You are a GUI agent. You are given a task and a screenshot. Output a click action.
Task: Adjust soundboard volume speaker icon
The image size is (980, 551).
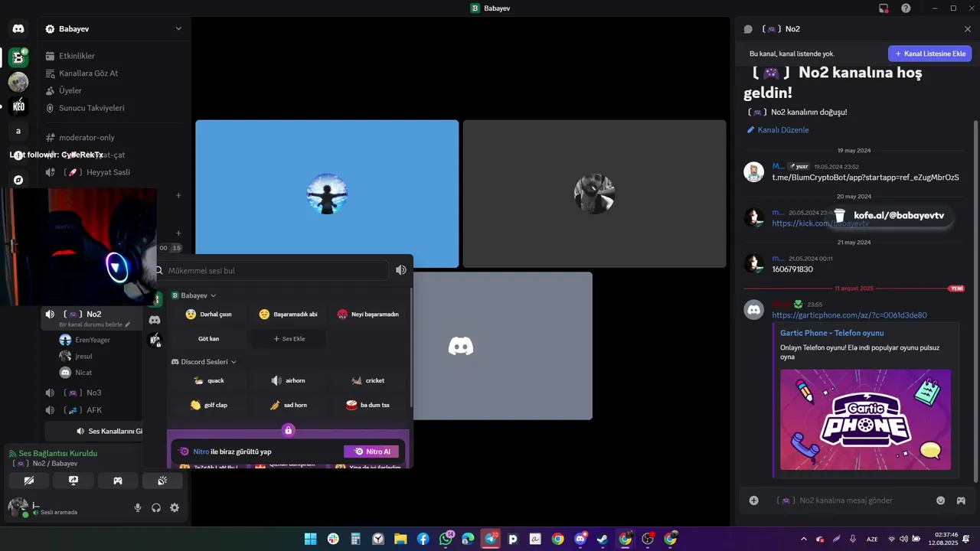[x=401, y=270]
